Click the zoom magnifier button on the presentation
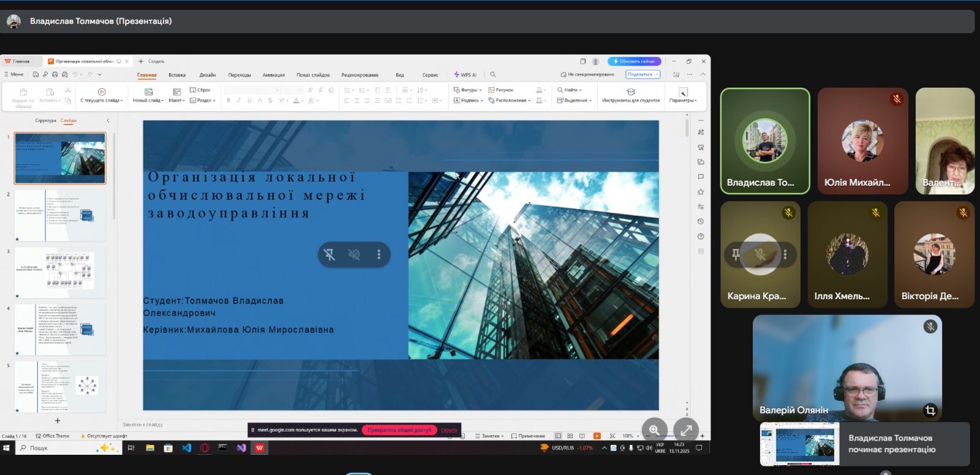Viewport: 980px width, 475px height. [x=654, y=430]
